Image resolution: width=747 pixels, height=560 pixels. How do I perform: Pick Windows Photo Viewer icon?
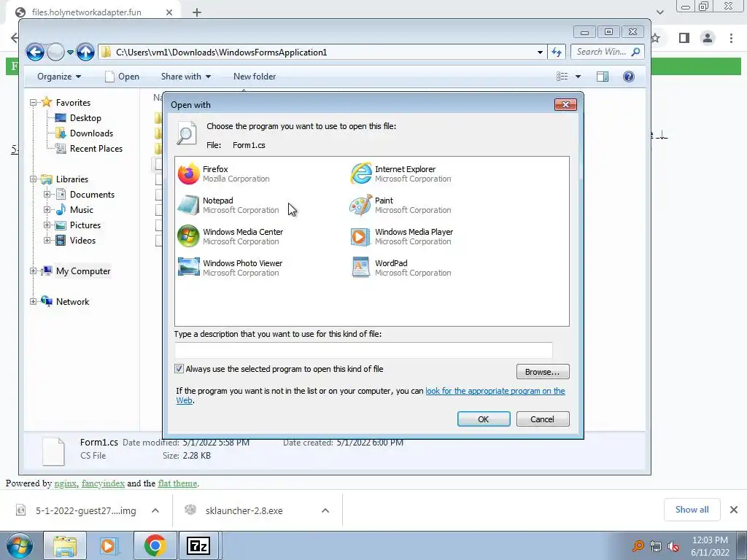coord(188,268)
